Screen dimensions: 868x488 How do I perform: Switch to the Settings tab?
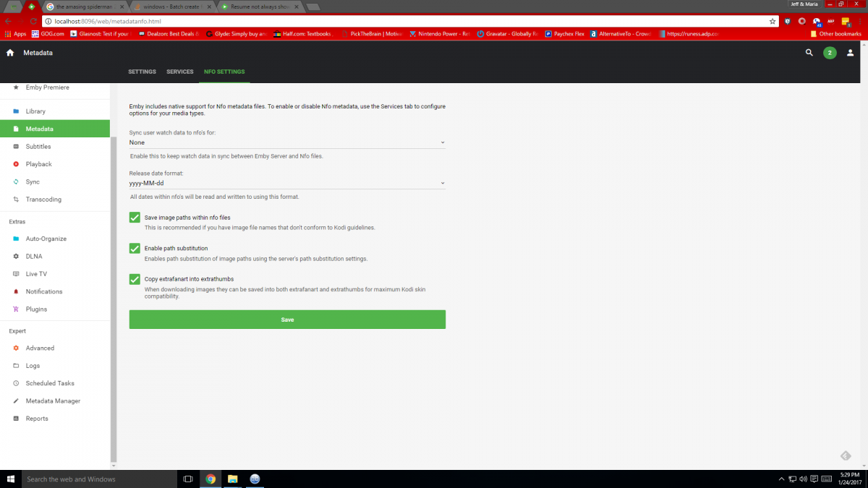pos(142,72)
